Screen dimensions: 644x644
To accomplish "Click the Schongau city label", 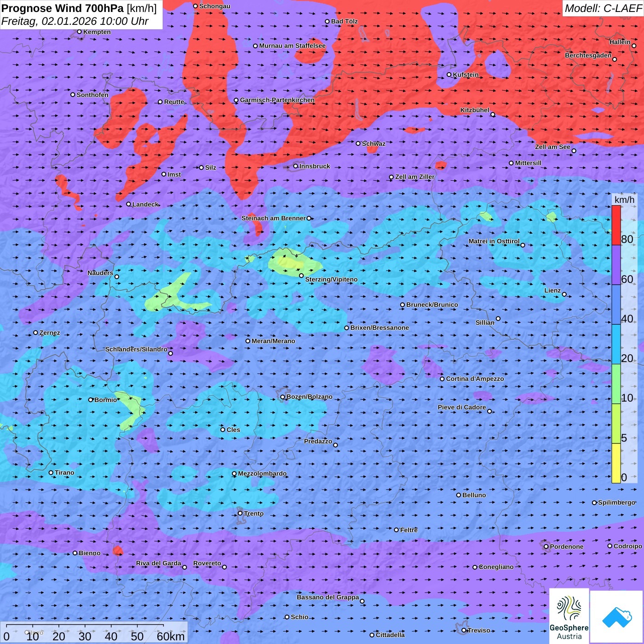I will (215, 6).
